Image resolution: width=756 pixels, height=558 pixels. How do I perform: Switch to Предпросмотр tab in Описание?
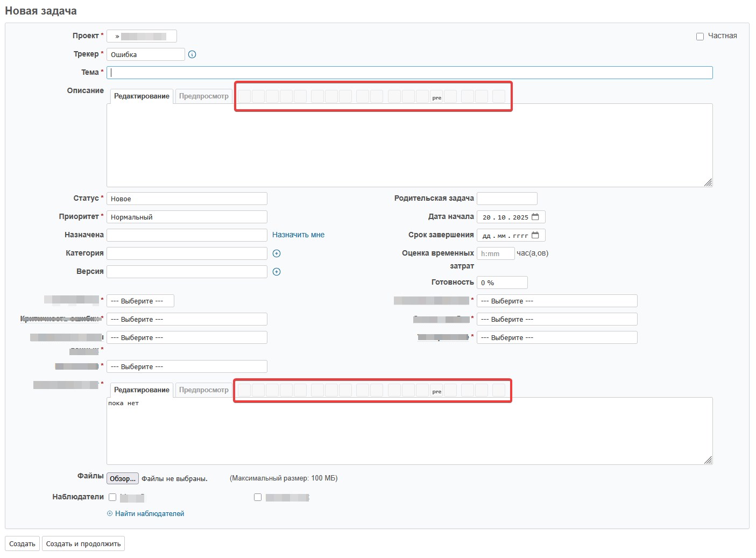(x=203, y=96)
